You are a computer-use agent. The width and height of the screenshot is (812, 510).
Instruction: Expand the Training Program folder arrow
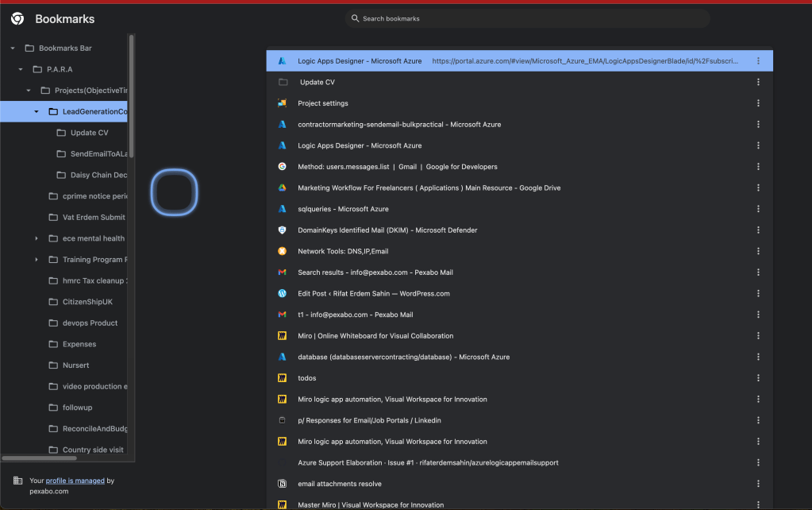37,260
